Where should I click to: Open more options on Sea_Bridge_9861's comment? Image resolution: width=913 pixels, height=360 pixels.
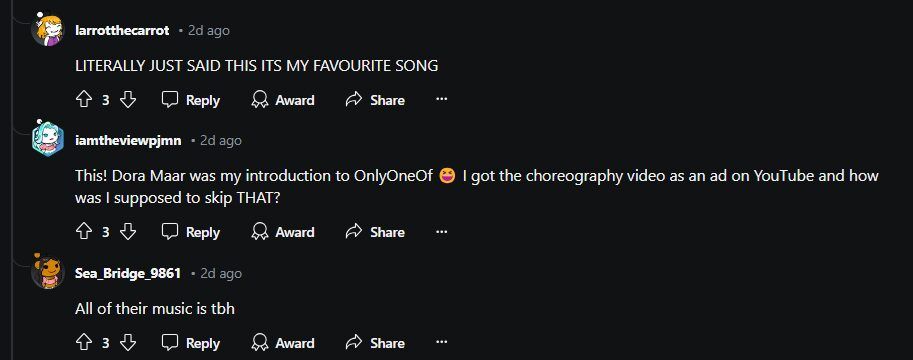pyautogui.click(x=441, y=343)
